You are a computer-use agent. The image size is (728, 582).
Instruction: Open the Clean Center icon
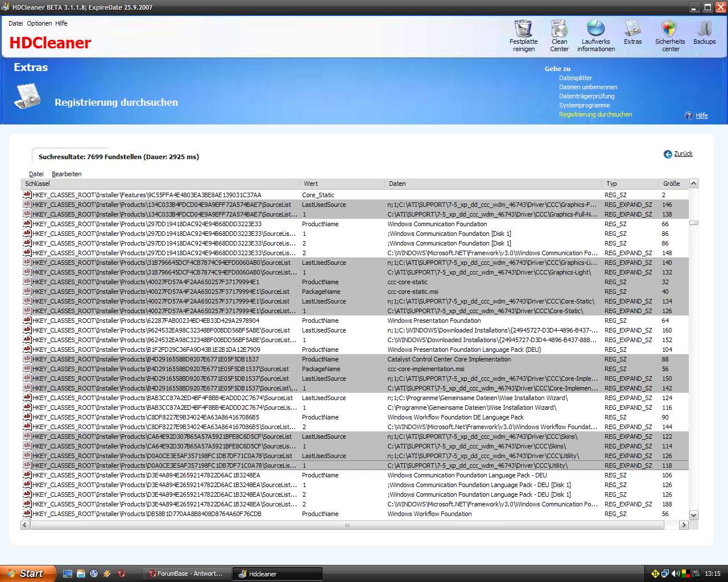[559, 35]
